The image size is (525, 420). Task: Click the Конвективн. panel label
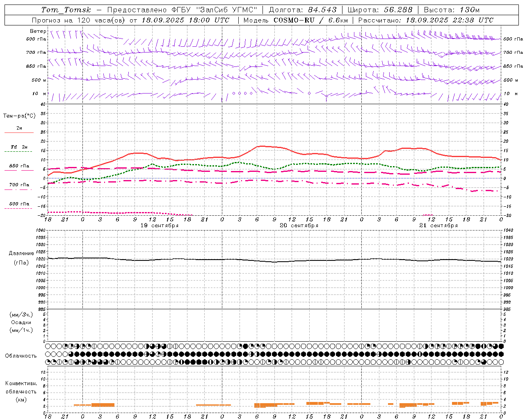21,383
